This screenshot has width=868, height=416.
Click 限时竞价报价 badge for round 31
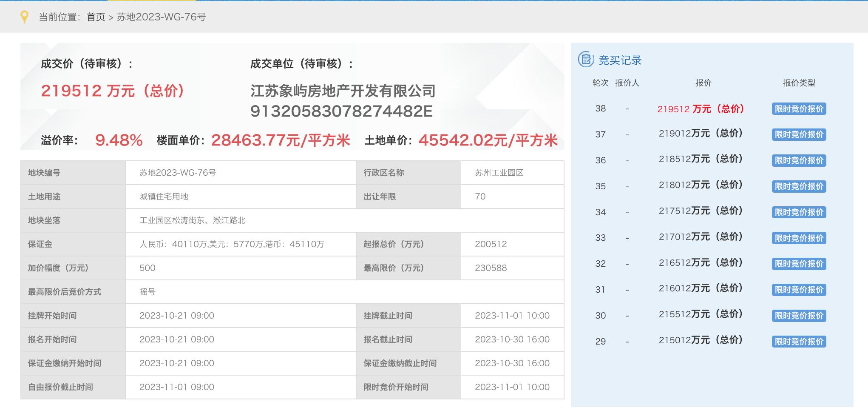tap(799, 290)
